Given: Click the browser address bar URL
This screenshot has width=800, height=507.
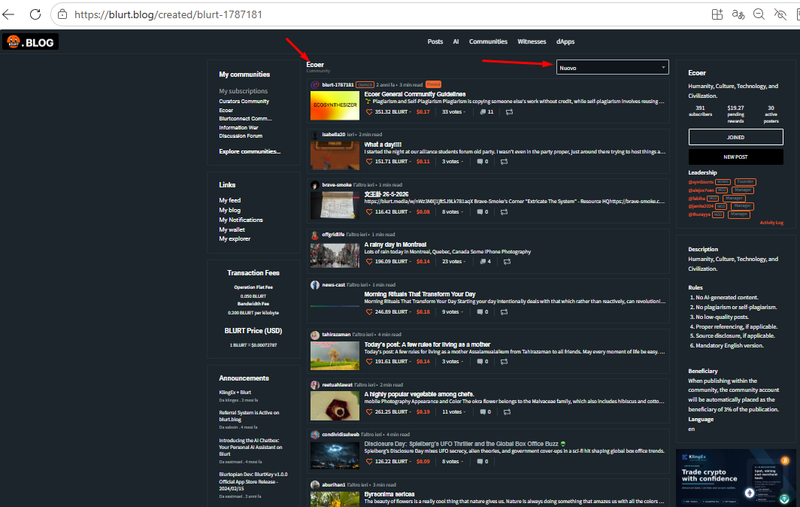Looking at the screenshot, I should point(168,14).
